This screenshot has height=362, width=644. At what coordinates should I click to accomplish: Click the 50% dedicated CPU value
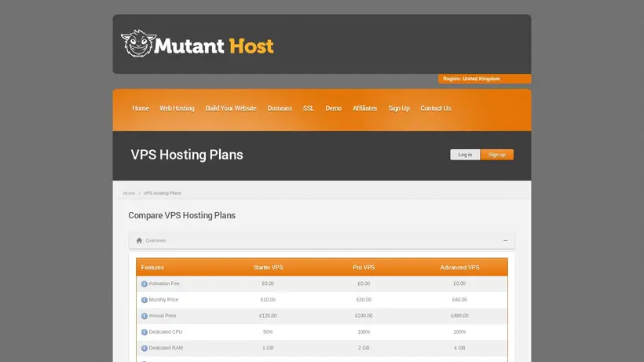point(268,331)
